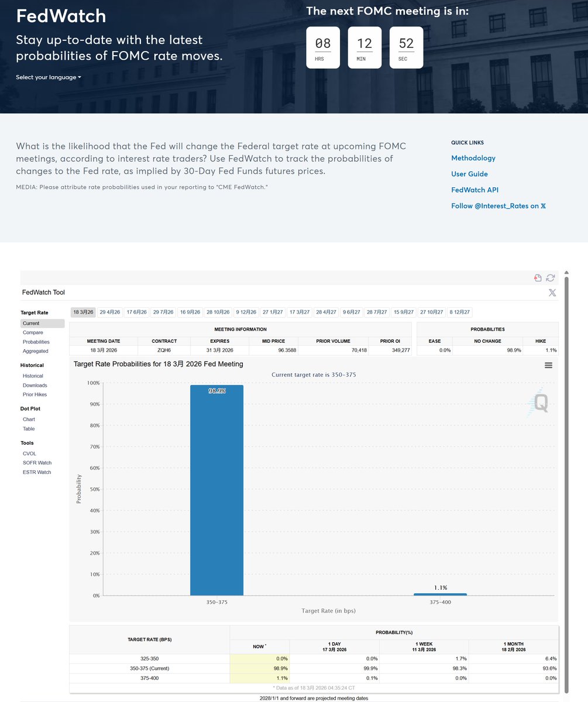Open the Compare view in sidebar
The image size is (588, 702).
pos(33,332)
